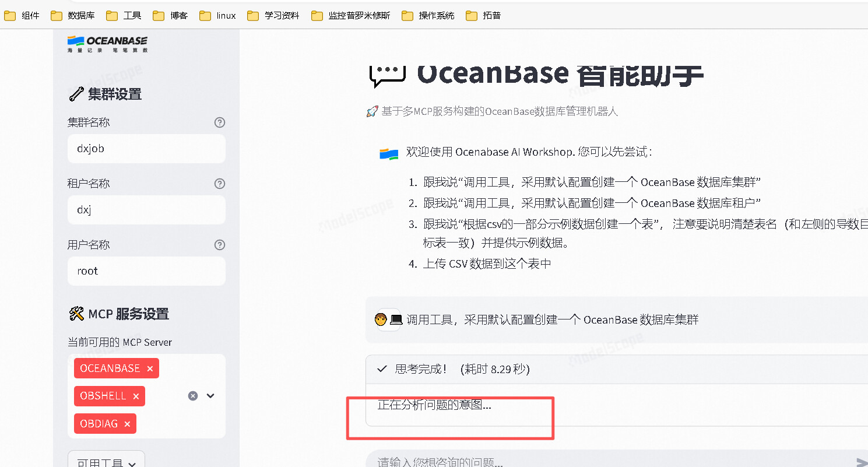Open the 博客 bookmark folder
The image size is (868, 467).
pyautogui.click(x=171, y=16)
